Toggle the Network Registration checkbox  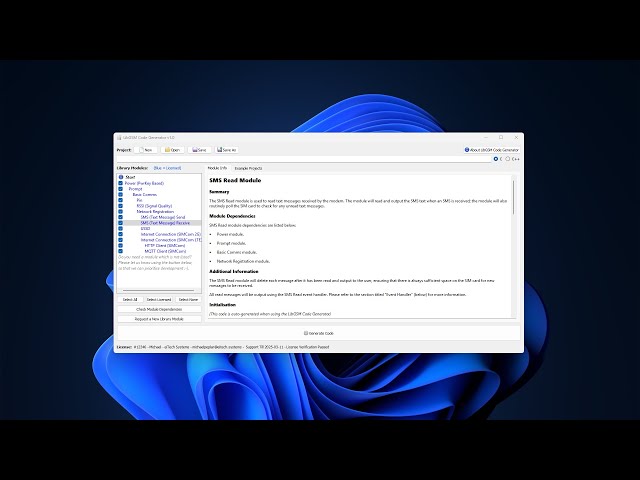point(120,212)
